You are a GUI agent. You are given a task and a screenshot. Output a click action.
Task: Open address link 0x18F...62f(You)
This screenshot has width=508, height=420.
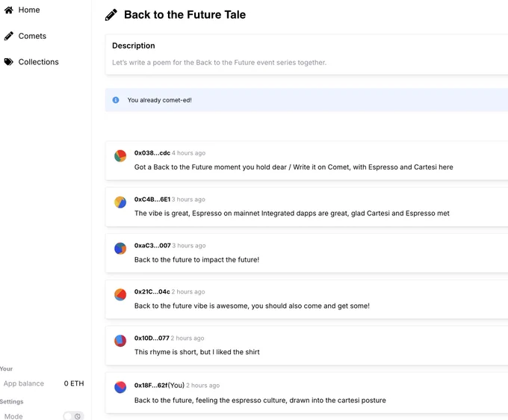[159, 386]
